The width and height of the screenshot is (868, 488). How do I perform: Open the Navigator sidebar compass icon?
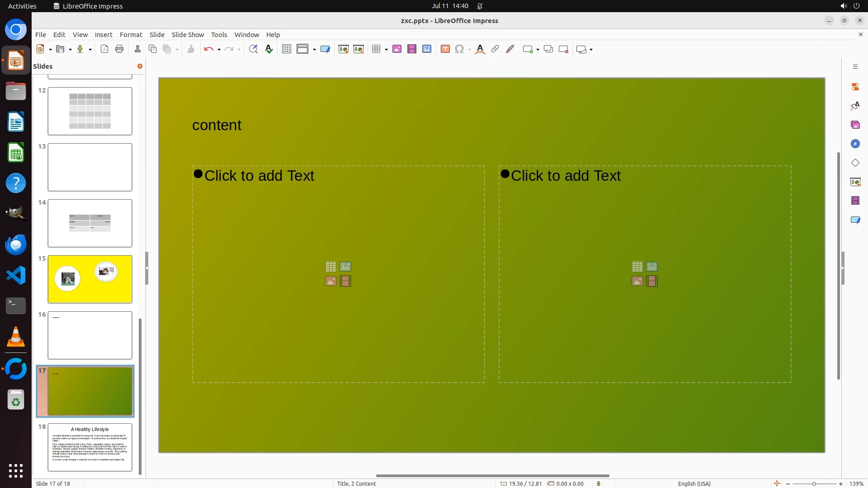[x=855, y=144]
